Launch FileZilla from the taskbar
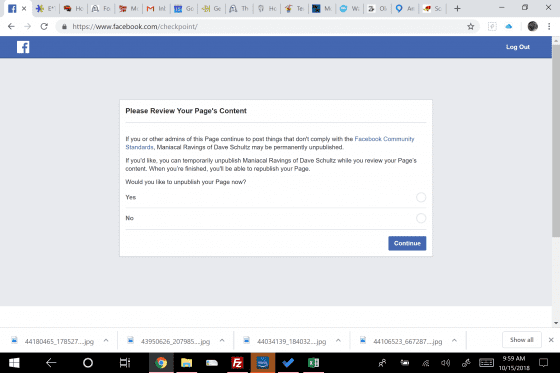The width and height of the screenshot is (560, 373). [x=237, y=363]
